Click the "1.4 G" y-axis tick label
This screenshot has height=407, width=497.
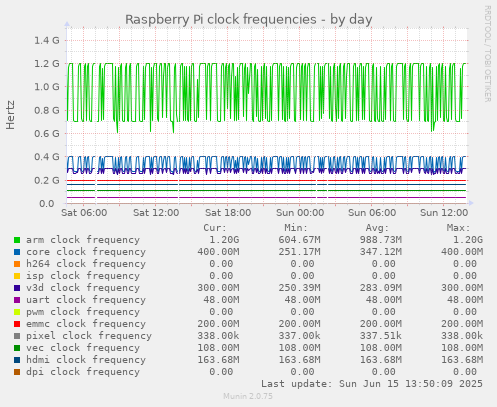click(x=47, y=40)
